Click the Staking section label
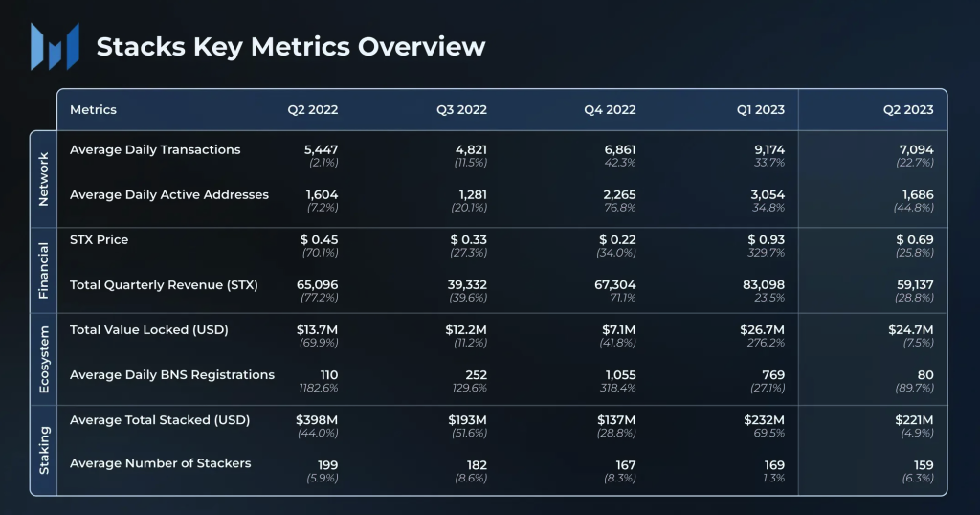This screenshot has height=515, width=980. (43, 450)
